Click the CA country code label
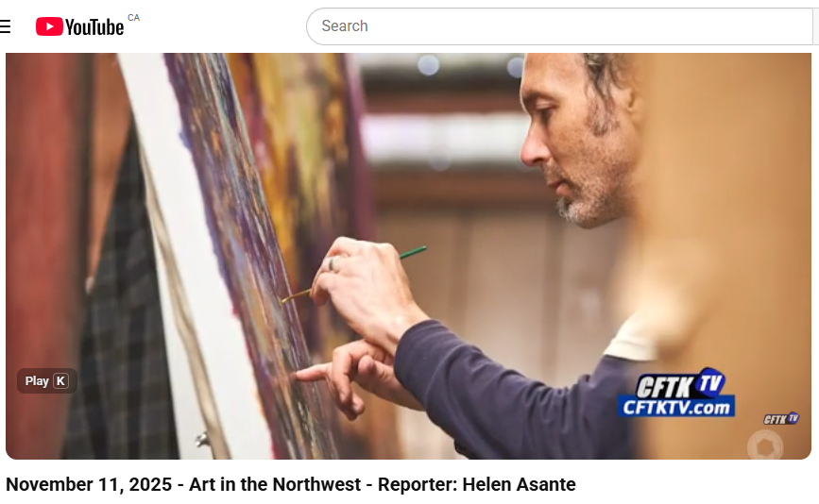This screenshot has height=504, width=819. [x=134, y=18]
